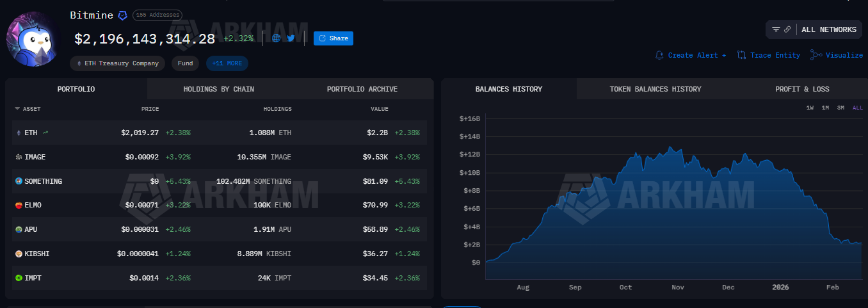Open the ALL NETWORKS selector
The image size is (868, 308).
(828, 29)
